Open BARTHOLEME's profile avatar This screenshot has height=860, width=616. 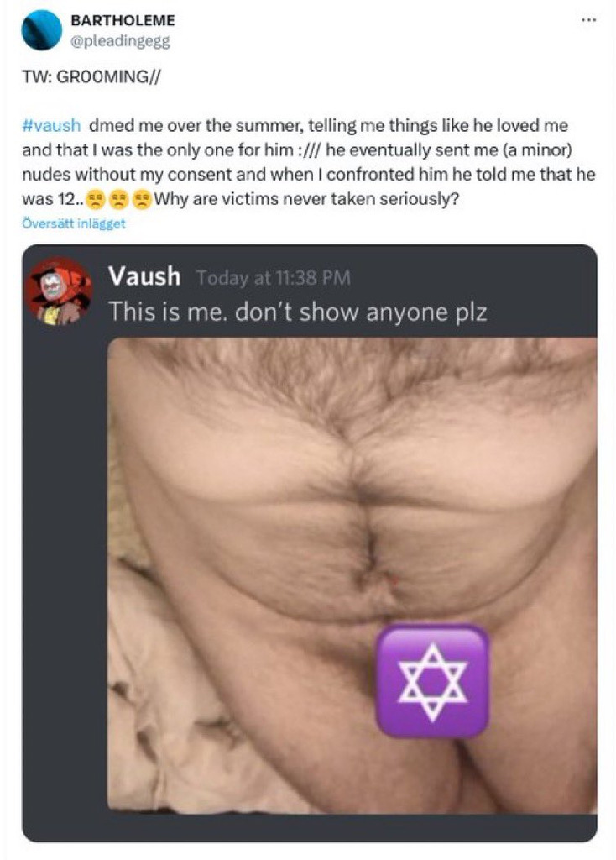(41, 30)
